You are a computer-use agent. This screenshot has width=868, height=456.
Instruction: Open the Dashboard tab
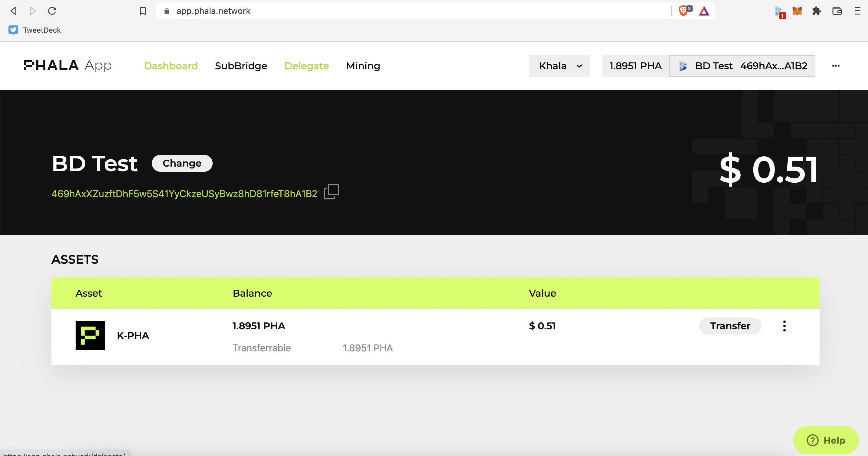[171, 66]
